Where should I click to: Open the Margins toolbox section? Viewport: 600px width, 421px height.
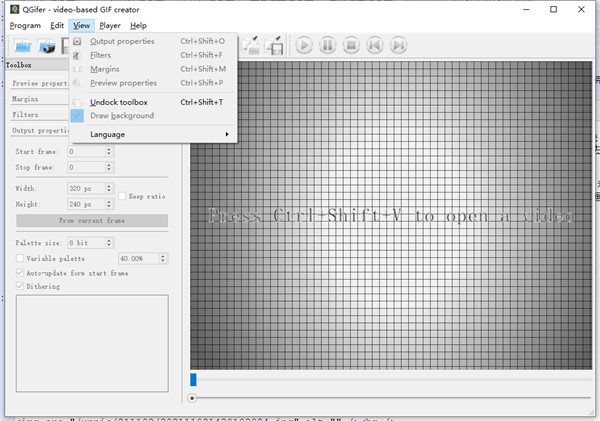(40, 99)
